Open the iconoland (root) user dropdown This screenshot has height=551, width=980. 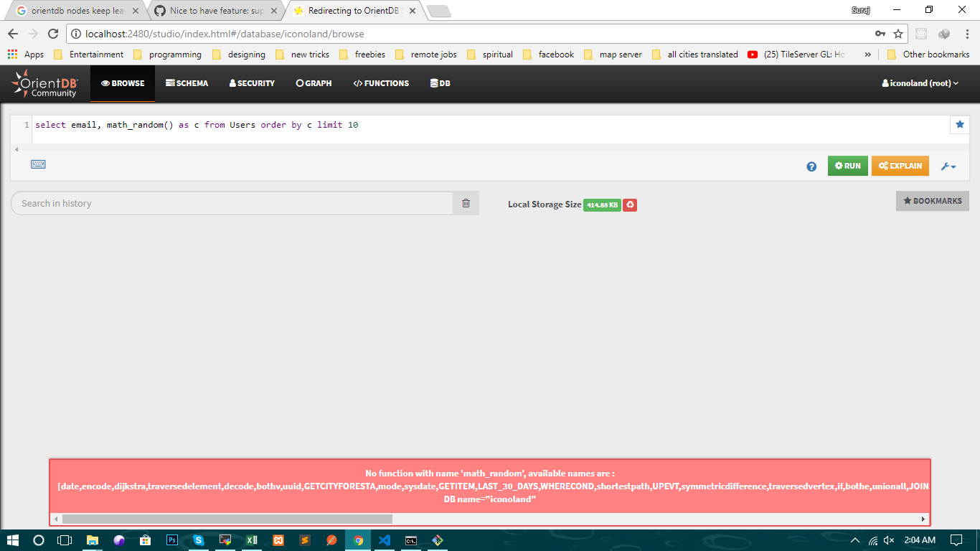tap(920, 83)
